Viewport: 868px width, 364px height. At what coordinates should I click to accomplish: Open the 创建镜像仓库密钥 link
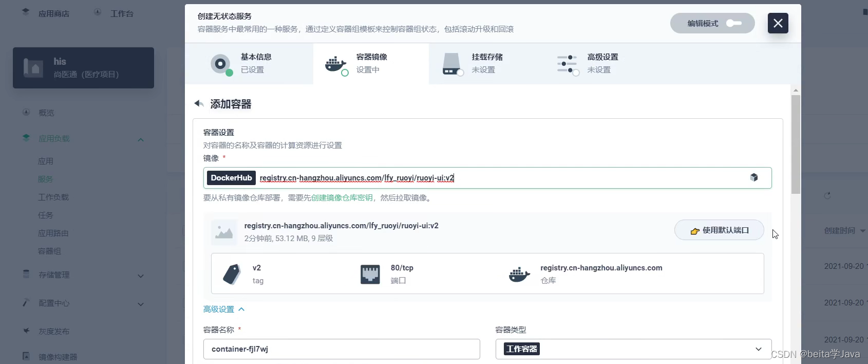pyautogui.click(x=342, y=198)
